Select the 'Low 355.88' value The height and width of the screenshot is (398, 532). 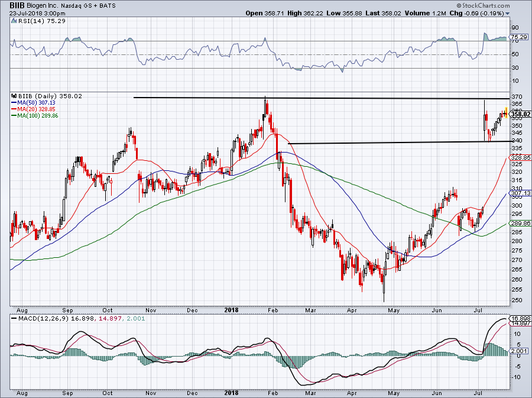345,13
